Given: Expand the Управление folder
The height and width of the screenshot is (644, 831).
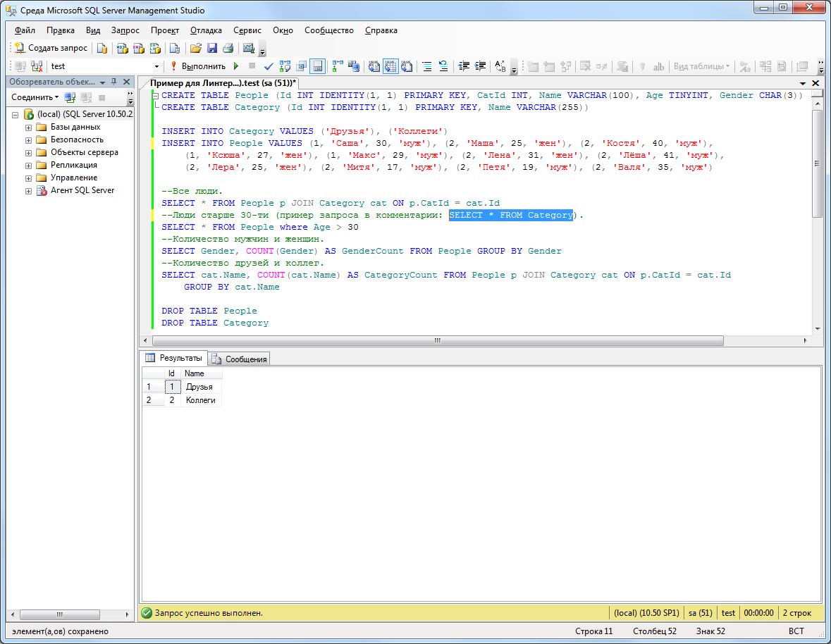Looking at the screenshot, I should (x=28, y=178).
